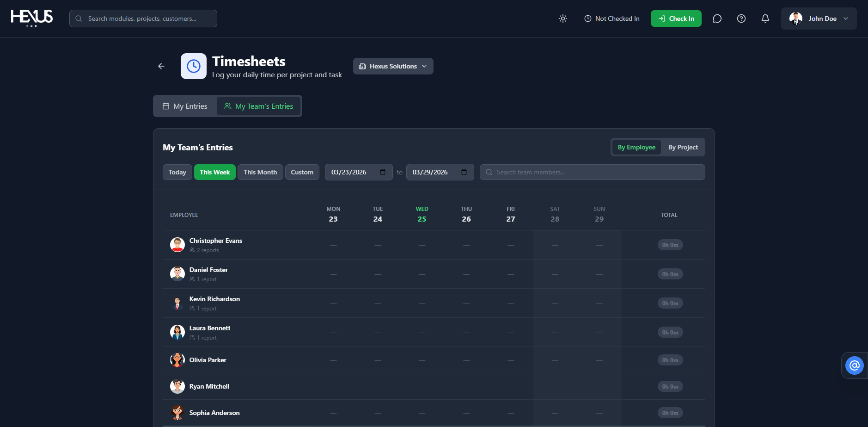868x427 pixels.
Task: Click the green Check In button
Action: (676, 19)
